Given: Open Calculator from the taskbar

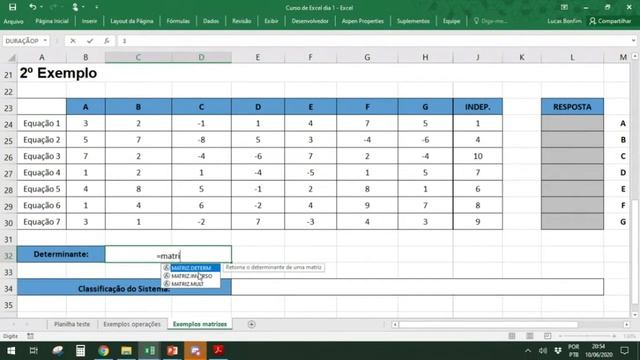Looking at the screenshot, I should 80,351.
